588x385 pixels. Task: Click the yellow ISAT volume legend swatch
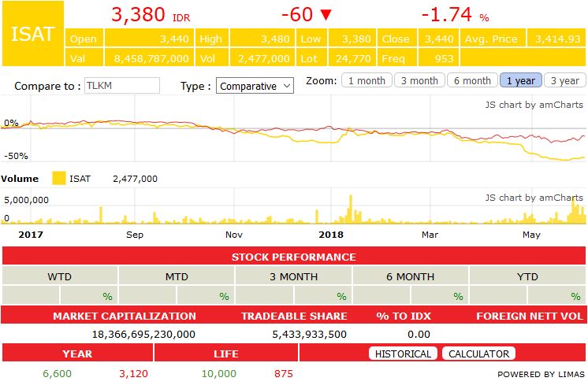pyautogui.click(x=59, y=178)
